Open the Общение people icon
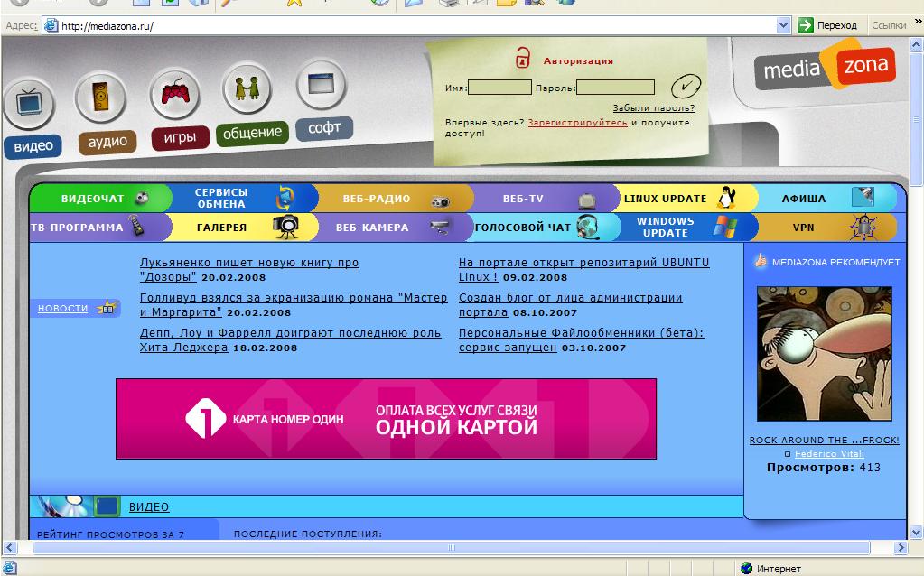 point(247,88)
